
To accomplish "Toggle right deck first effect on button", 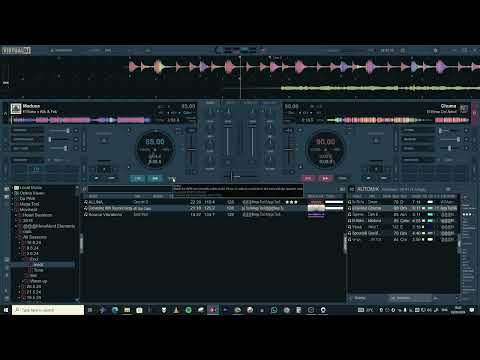I will pyautogui.click(x=466, y=131).
